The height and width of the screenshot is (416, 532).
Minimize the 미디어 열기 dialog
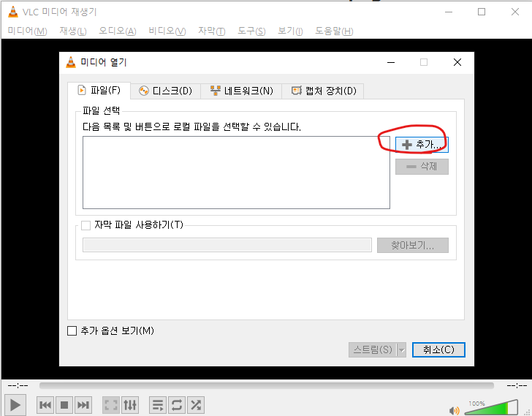[391, 62]
